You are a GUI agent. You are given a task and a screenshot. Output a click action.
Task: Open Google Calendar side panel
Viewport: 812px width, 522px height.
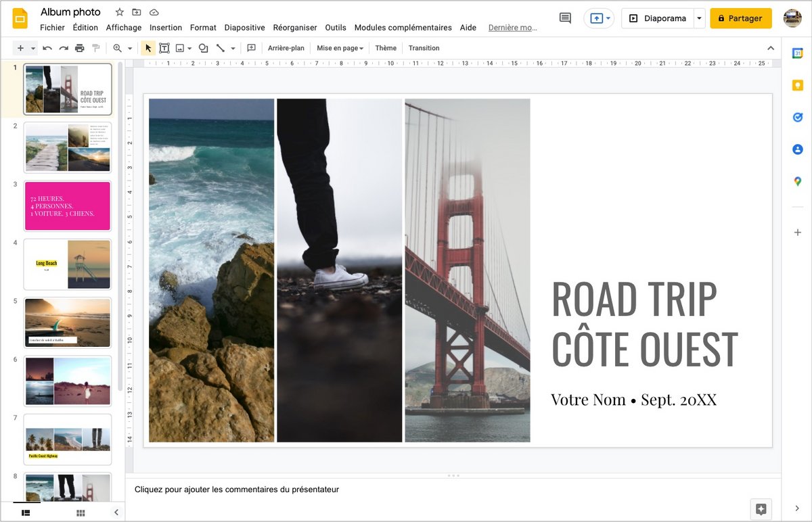tap(798, 53)
